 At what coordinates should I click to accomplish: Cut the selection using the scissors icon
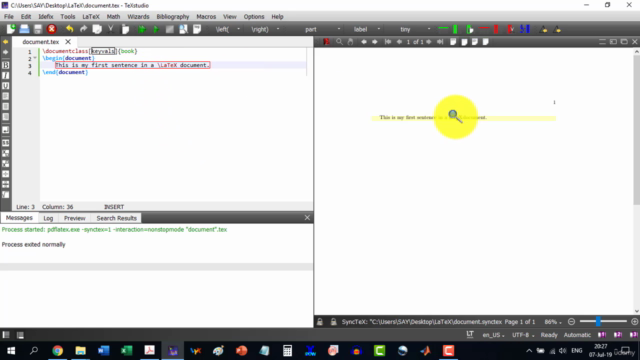(x=111, y=29)
